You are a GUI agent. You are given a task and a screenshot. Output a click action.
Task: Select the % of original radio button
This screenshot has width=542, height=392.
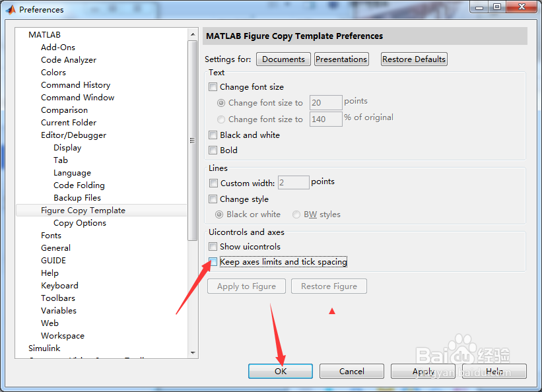click(220, 119)
